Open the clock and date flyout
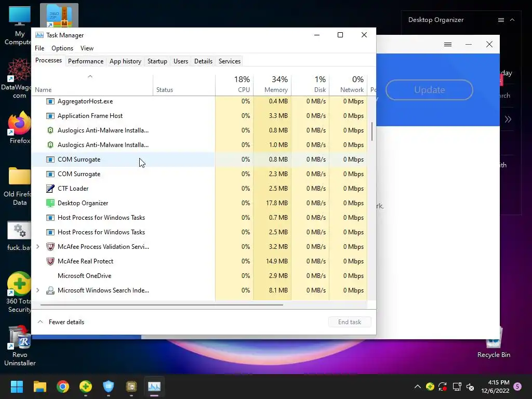The height and width of the screenshot is (399, 532). pyautogui.click(x=495, y=387)
